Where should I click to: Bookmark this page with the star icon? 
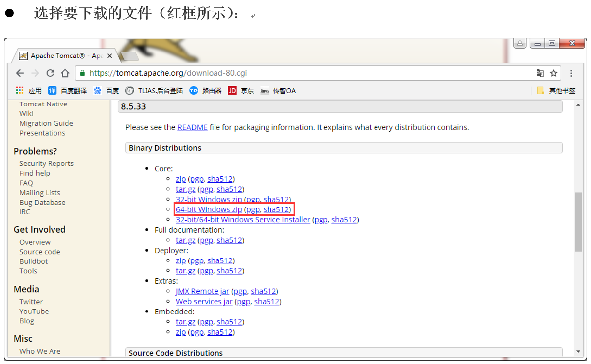(553, 73)
